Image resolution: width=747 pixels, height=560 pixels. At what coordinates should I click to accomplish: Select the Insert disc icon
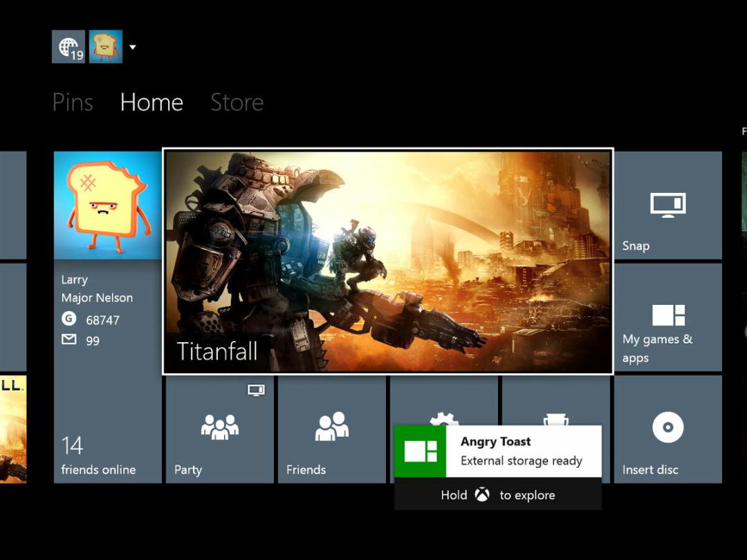point(668,427)
